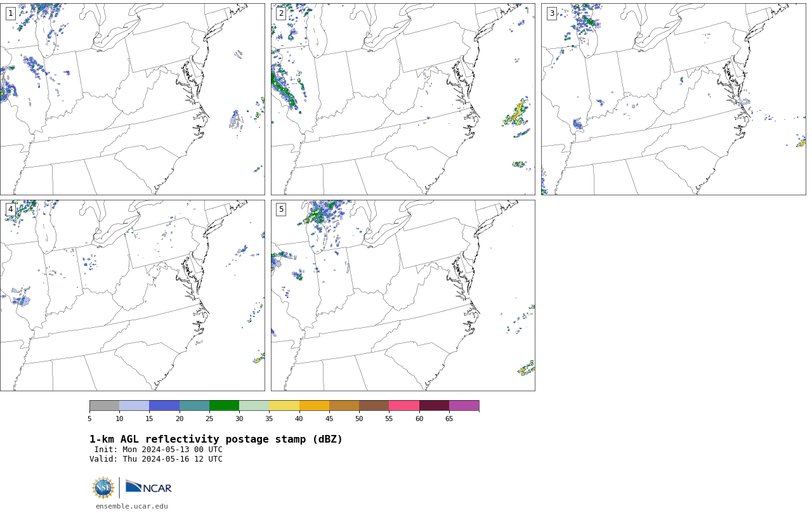Click colorbar tick label 65
Viewport: 812px width, 513px height.
click(x=449, y=419)
